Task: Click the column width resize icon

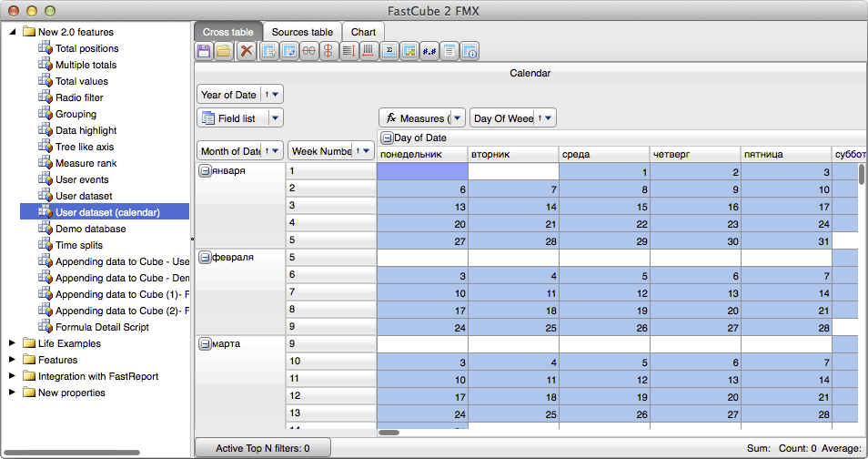Action: 369,52
